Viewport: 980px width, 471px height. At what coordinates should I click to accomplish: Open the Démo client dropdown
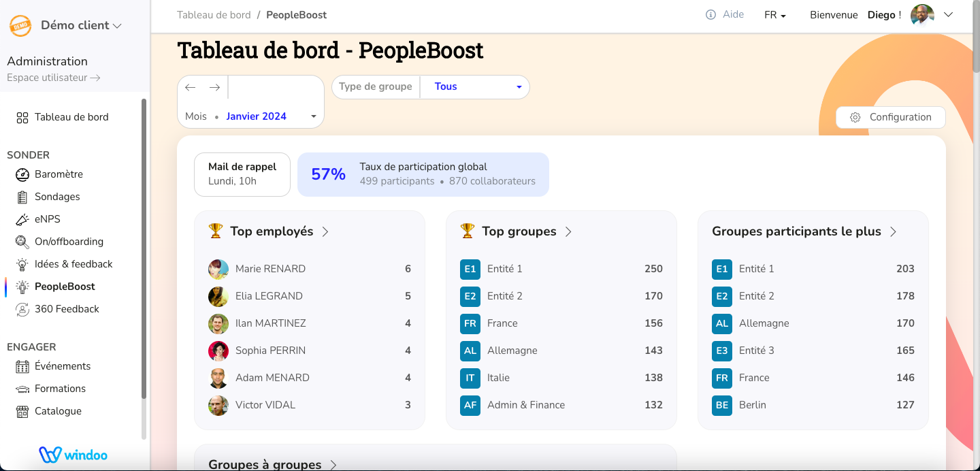tap(82, 25)
